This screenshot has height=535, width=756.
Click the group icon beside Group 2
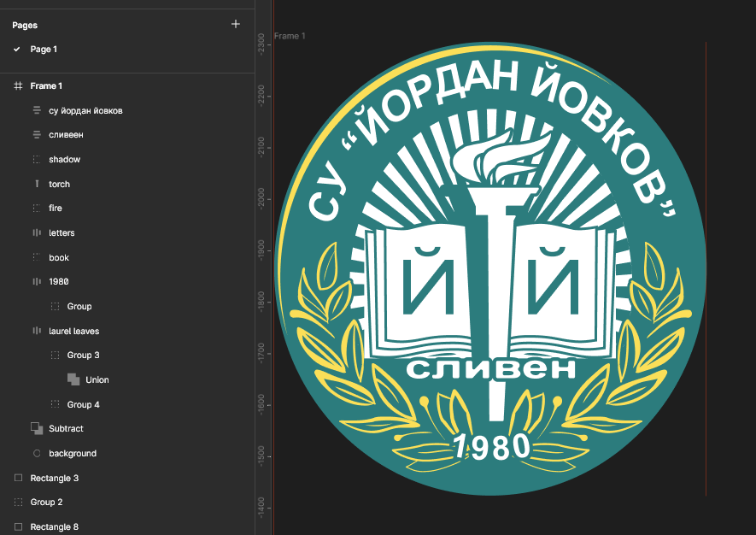[18, 503]
